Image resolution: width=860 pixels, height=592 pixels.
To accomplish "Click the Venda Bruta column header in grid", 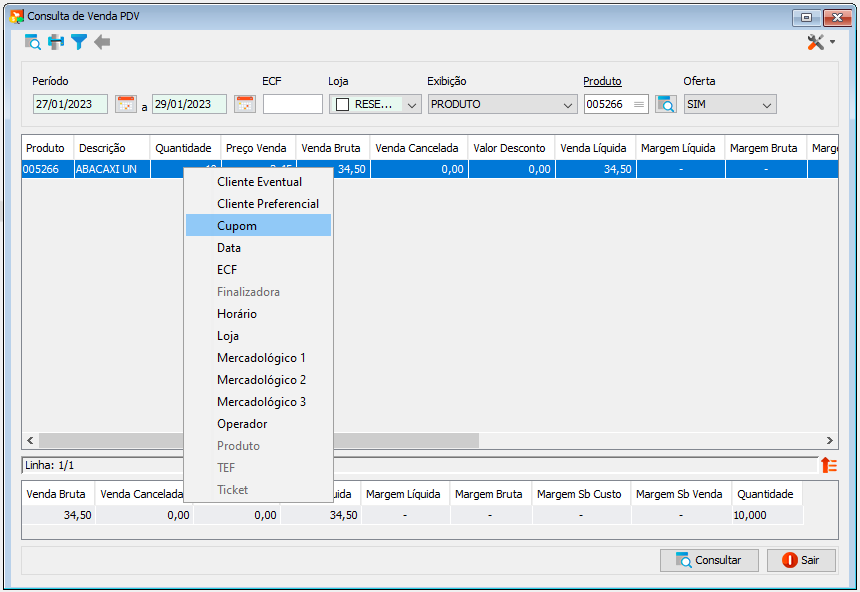I will coord(333,148).
